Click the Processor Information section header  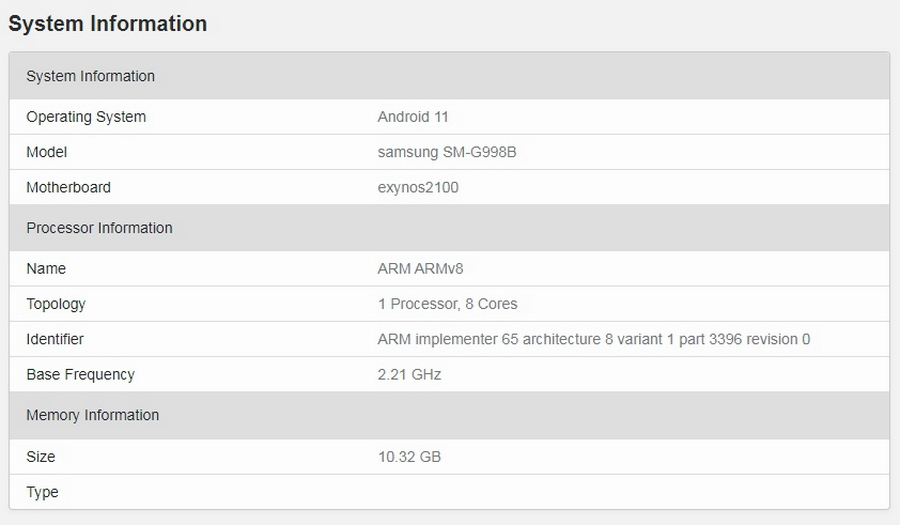click(x=100, y=228)
